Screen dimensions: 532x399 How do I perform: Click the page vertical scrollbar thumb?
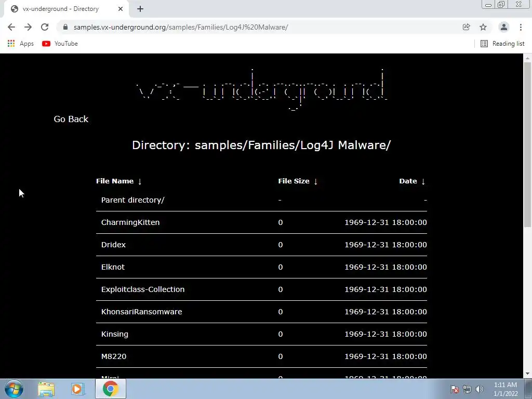pos(528,145)
